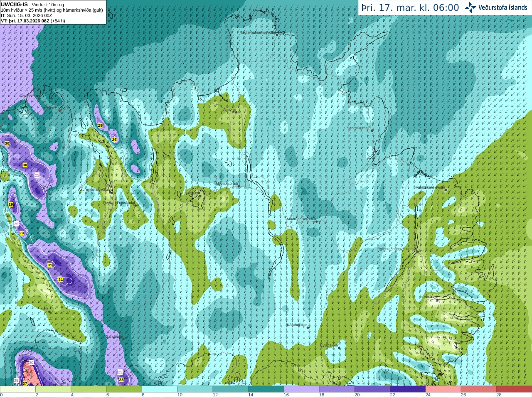532x398 pixels.
Task: Click the Reykir í Fnjóskadal station dot
Action: pos(135,205)
